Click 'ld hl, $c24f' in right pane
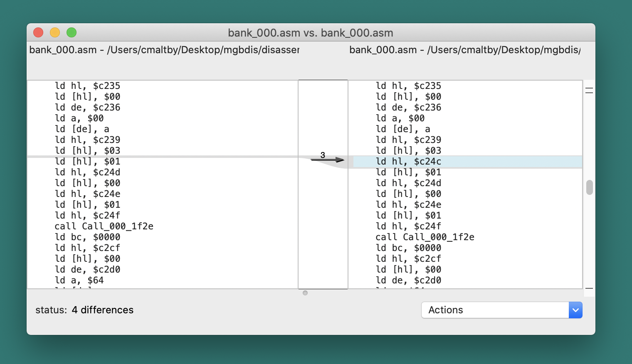 [x=408, y=226]
